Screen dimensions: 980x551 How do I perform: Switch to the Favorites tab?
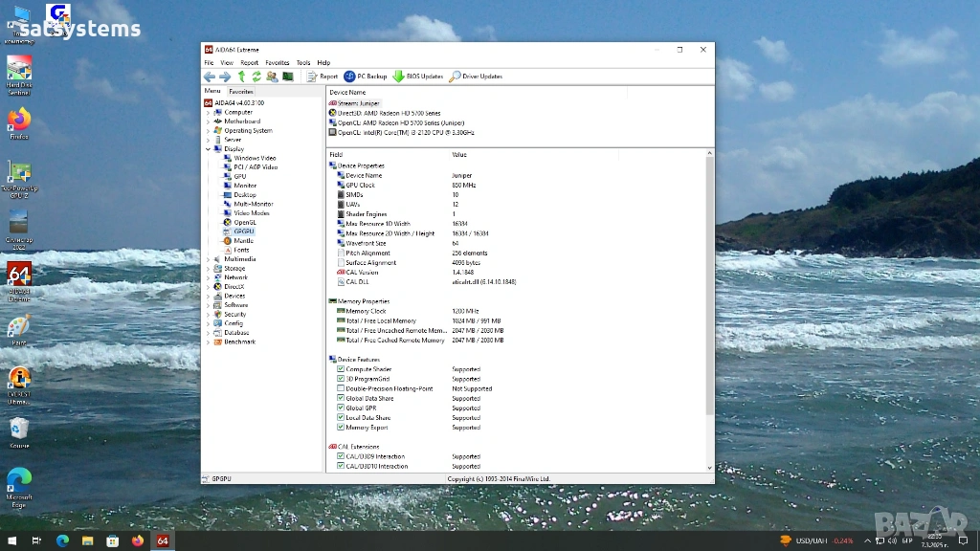(x=241, y=92)
